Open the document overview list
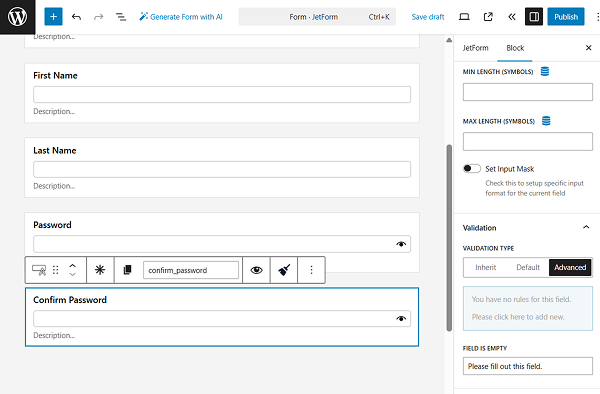Screen dimensions: 600x394 coord(121,17)
